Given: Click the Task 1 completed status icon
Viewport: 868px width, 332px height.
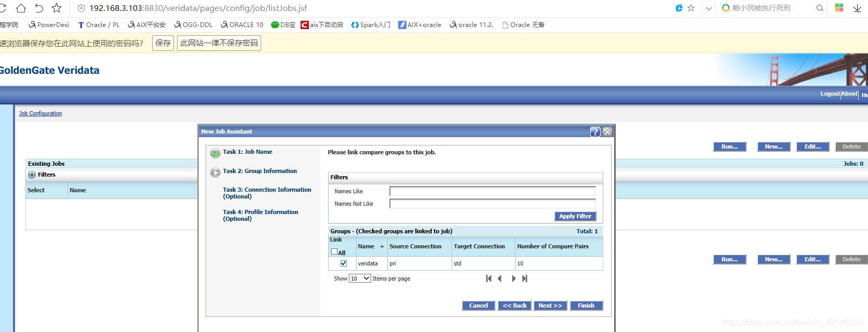Looking at the screenshot, I should (x=215, y=153).
